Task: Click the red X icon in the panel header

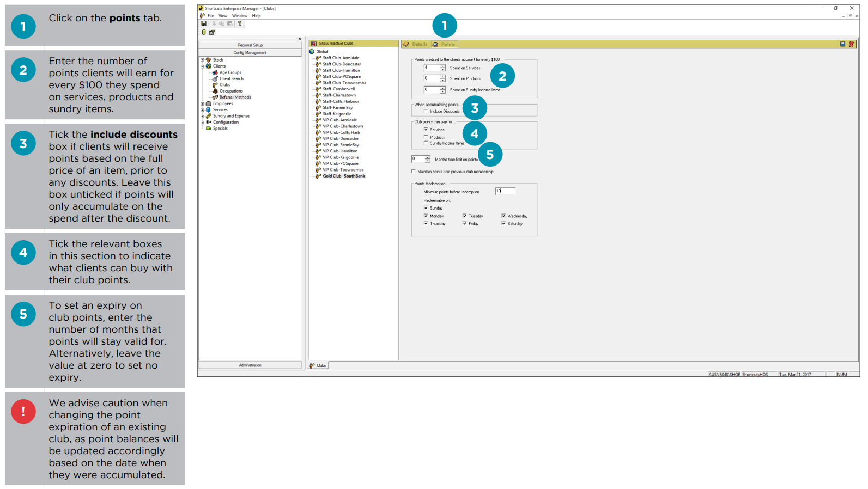Action: coord(851,44)
